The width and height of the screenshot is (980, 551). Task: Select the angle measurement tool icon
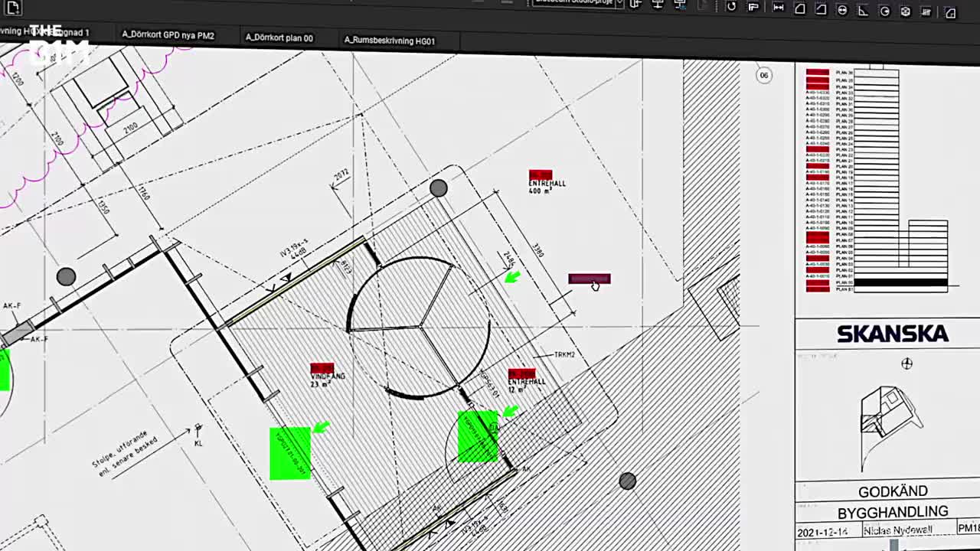[x=863, y=11]
